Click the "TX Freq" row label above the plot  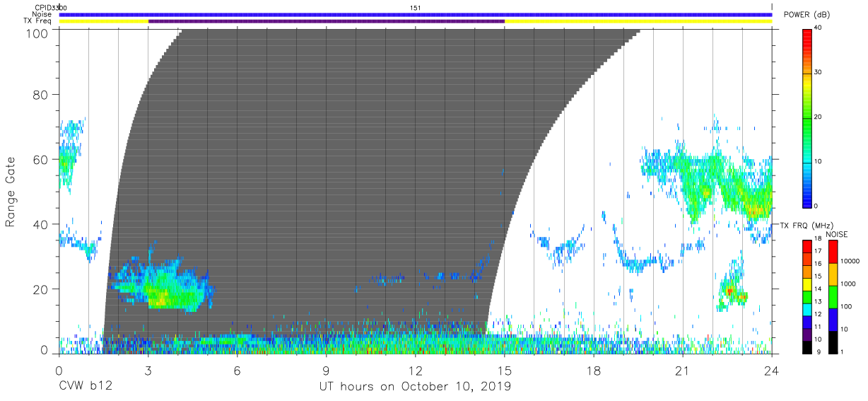coord(39,21)
